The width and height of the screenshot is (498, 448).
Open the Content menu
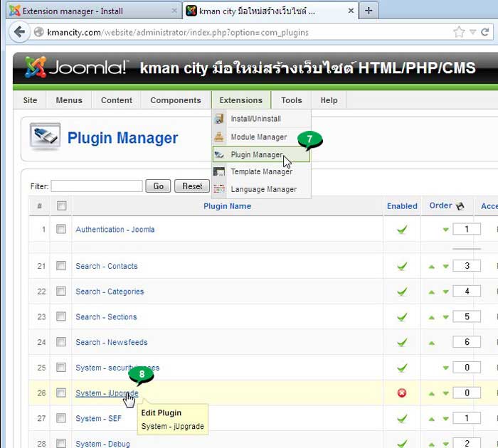tap(117, 100)
